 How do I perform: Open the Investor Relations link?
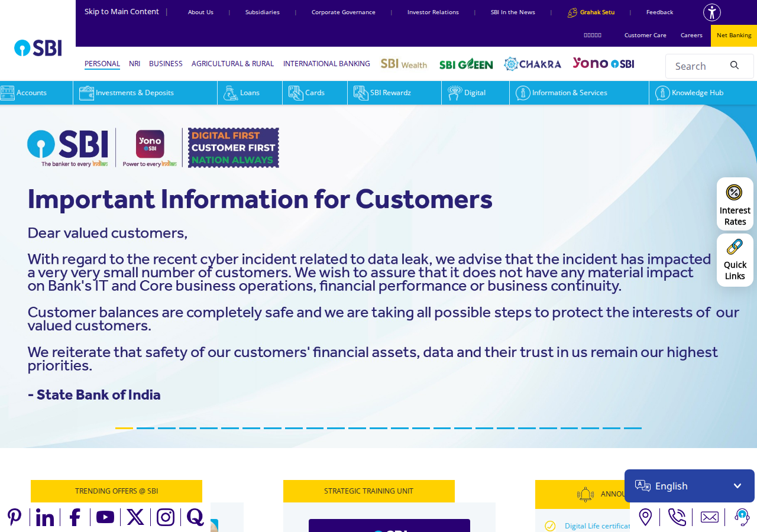tap(433, 12)
